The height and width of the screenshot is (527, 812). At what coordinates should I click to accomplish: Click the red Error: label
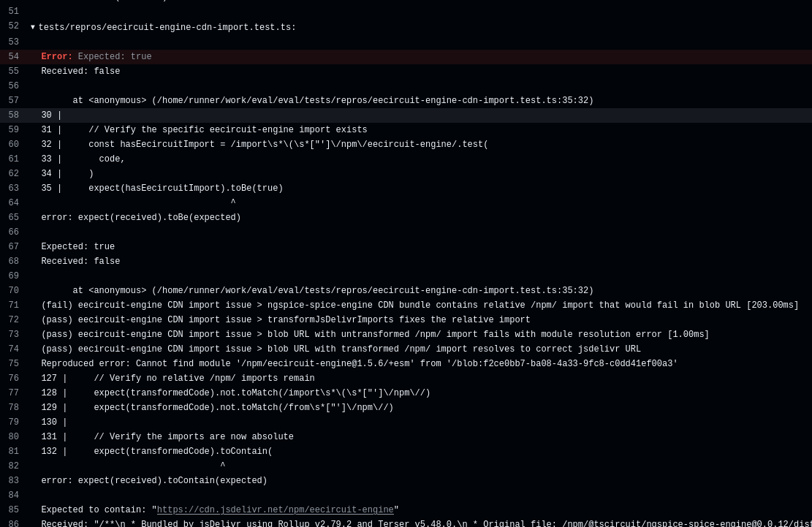(x=57, y=56)
